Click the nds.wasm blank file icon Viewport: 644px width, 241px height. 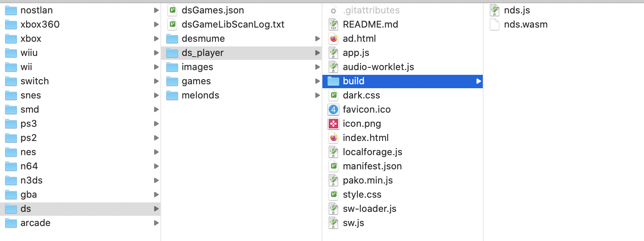495,24
